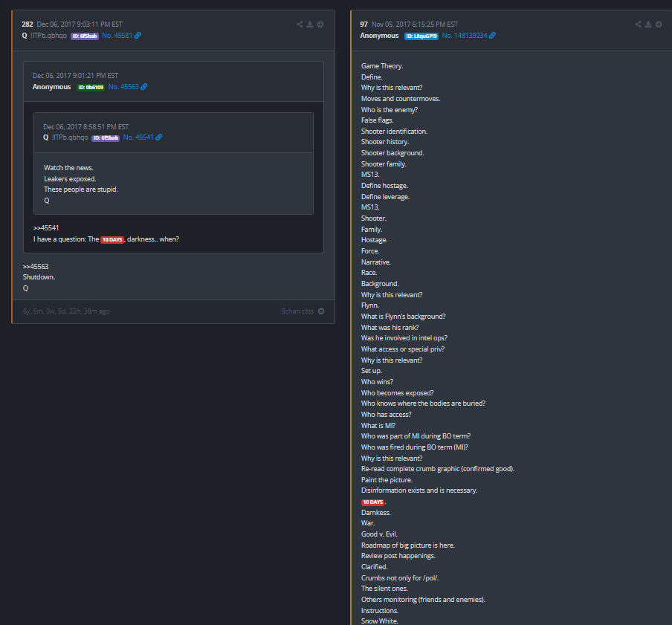Follow the No. 45541 post link
Viewport: 672px width, 625px height.
click(138, 137)
